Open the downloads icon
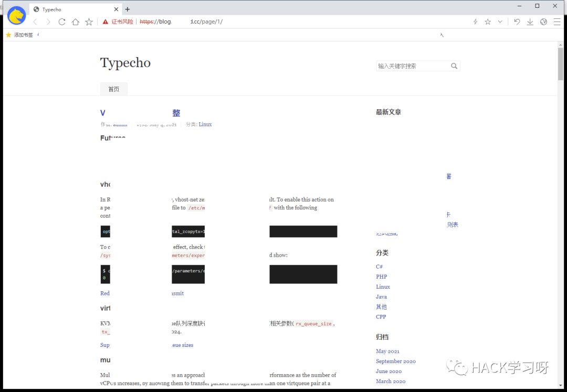The width and height of the screenshot is (567, 392). 530,22
